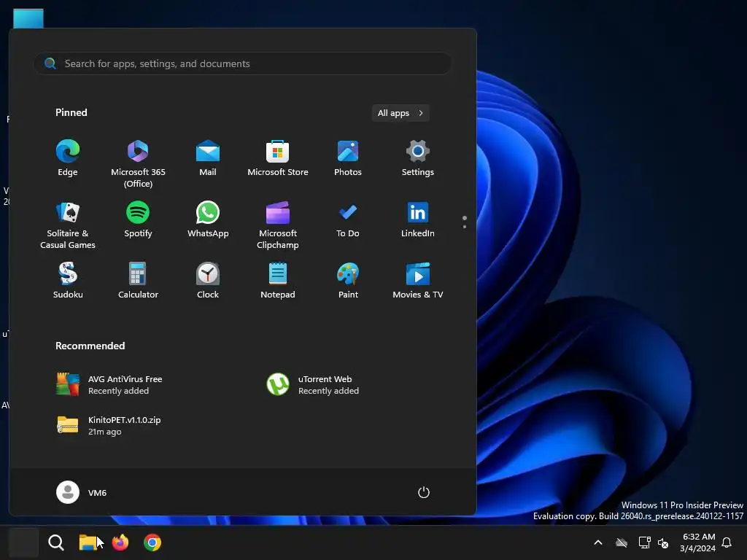
Task: Go to next pinned apps page dots
Action: 465,222
